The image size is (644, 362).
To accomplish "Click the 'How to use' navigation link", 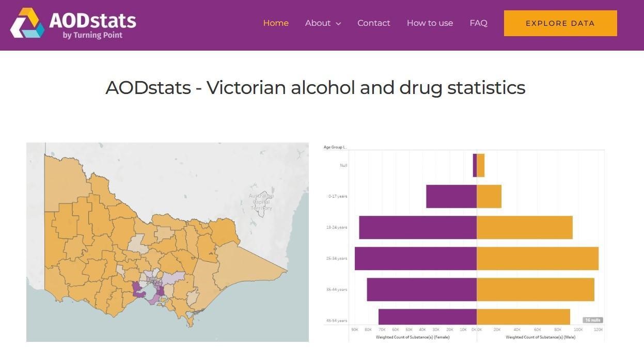I will [x=430, y=23].
